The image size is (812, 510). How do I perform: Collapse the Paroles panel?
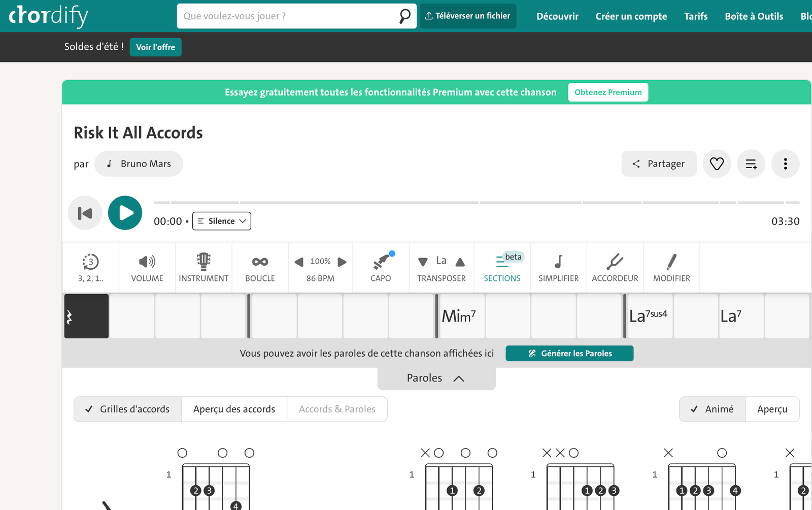tap(436, 378)
